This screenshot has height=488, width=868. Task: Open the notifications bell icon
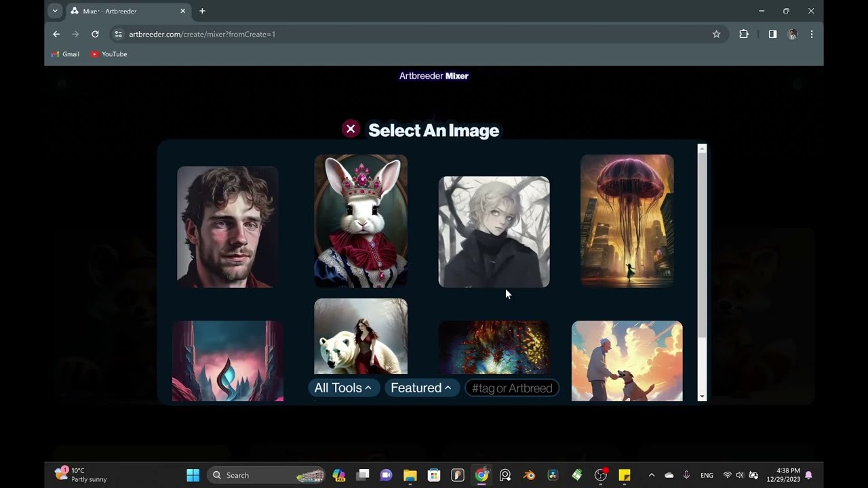pos(808,475)
